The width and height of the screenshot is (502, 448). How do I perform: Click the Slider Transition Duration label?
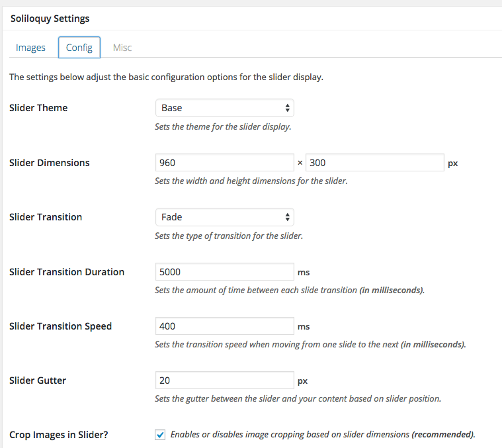click(x=67, y=272)
